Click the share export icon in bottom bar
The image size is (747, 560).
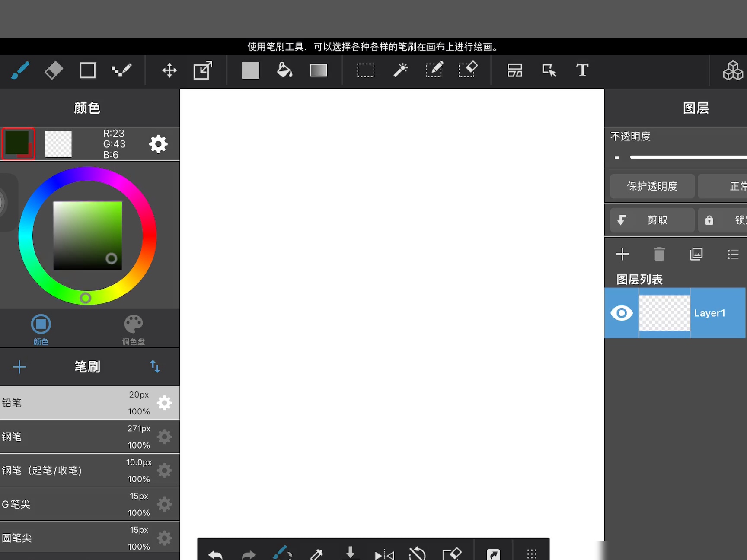(493, 554)
